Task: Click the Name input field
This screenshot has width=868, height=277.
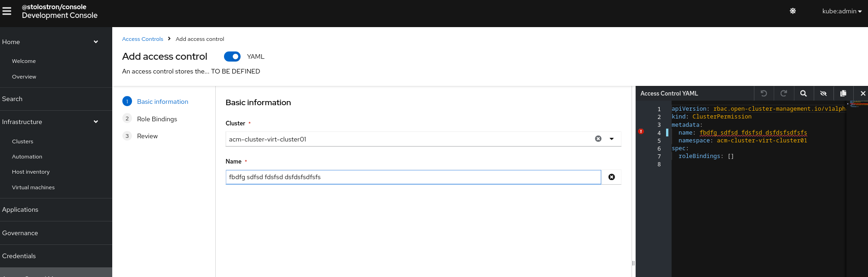Action: pos(413,177)
